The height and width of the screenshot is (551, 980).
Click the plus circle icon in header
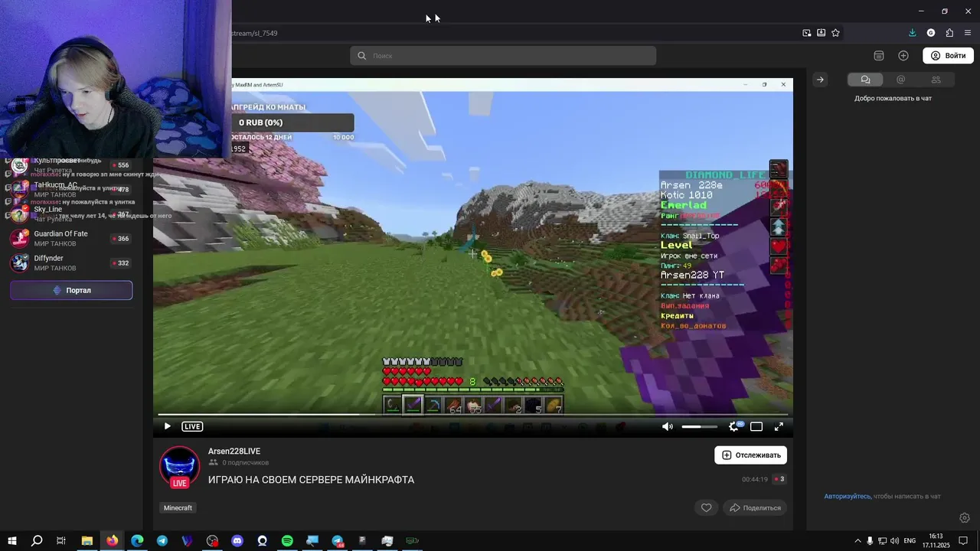[x=903, y=56]
